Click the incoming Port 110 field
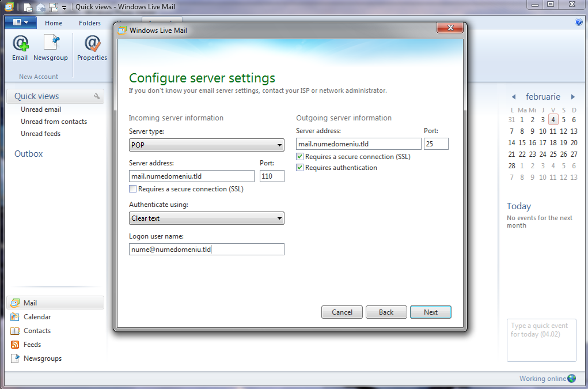The image size is (588, 389). 272,176
